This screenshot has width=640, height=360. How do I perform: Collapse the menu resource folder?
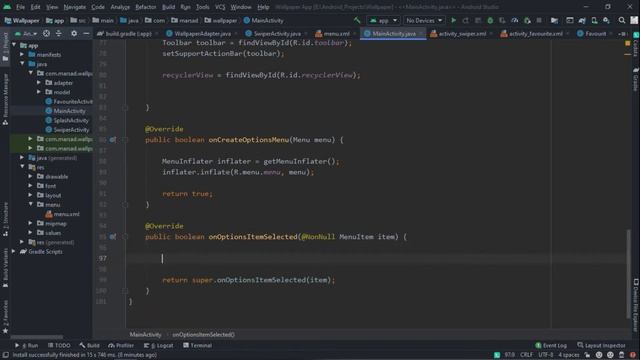[31, 204]
